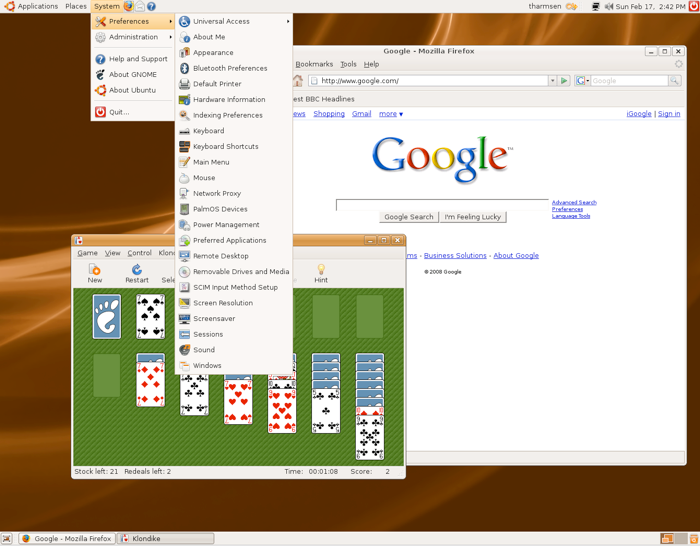The image size is (700, 546).
Task: Click the help launcher in top panel
Action: click(x=151, y=6)
